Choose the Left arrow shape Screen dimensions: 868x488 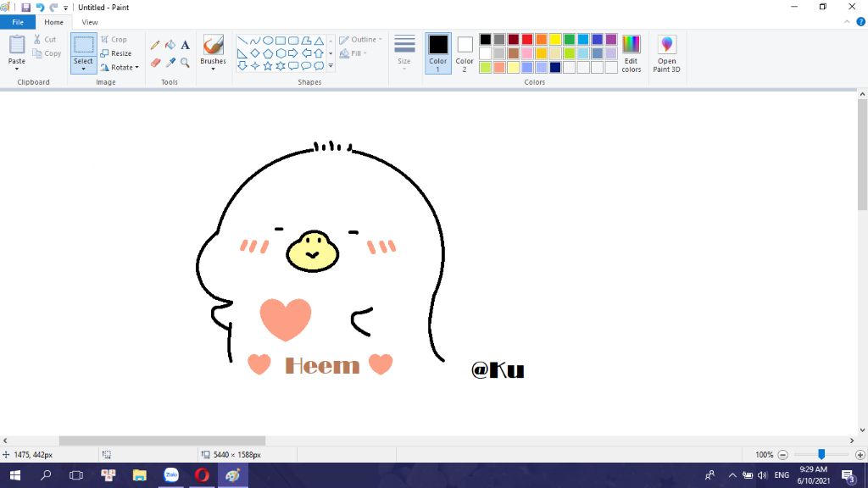(306, 53)
